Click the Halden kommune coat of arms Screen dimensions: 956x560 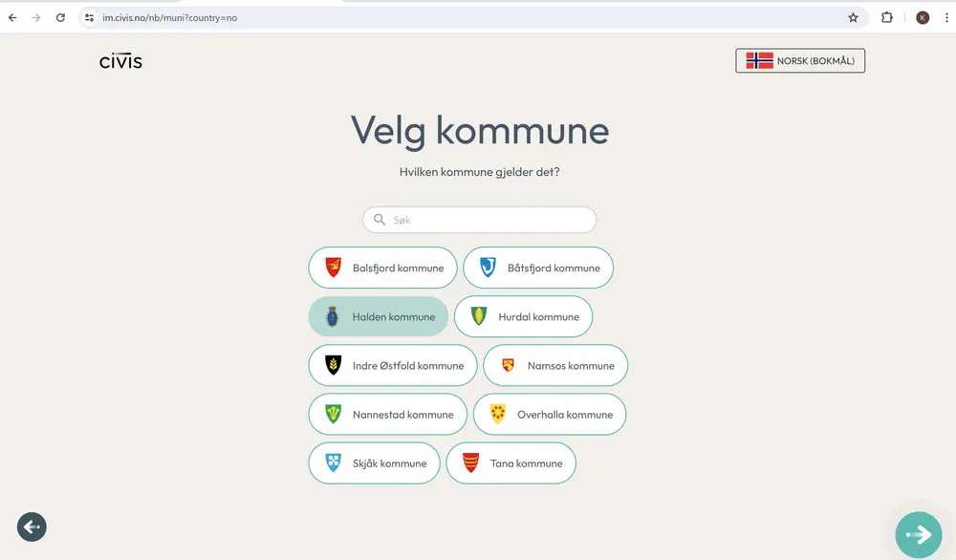(333, 316)
